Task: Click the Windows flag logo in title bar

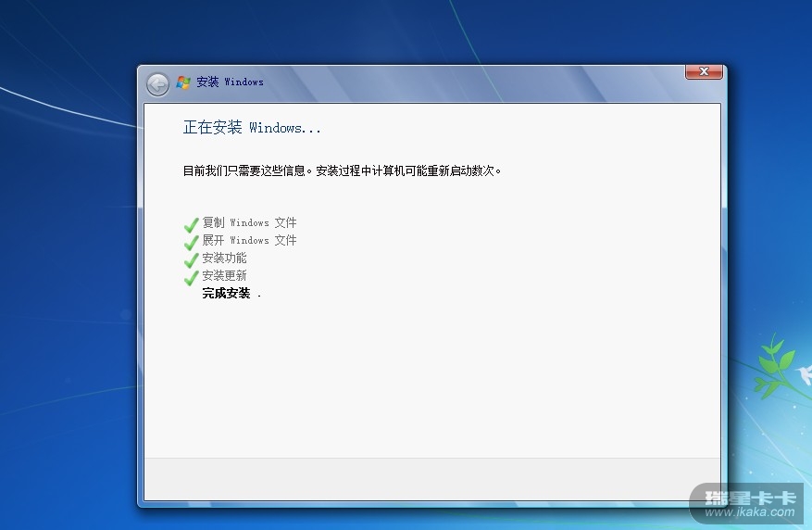Action: (183, 82)
